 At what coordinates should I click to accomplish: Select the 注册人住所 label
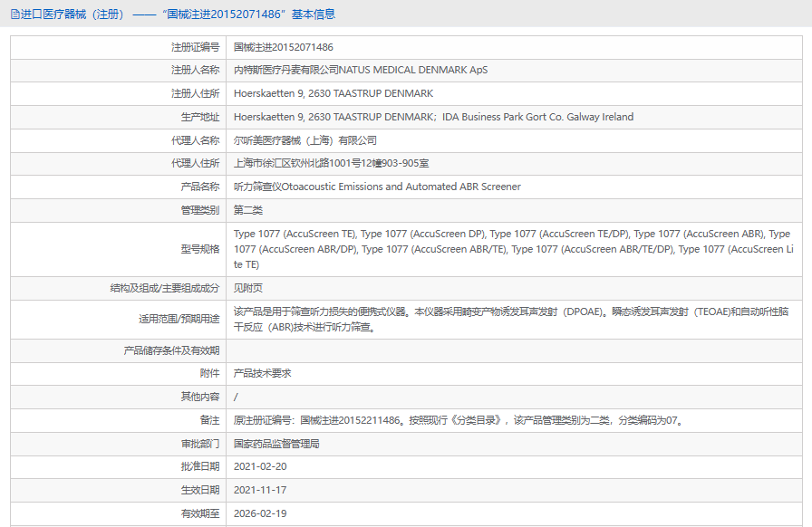click(x=195, y=93)
